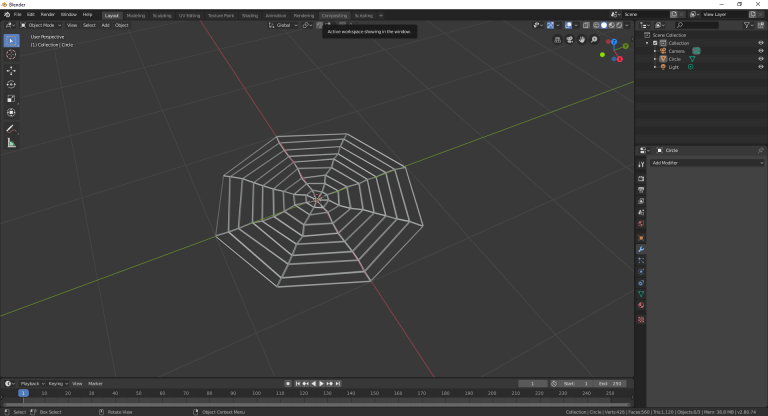
Task: Click the blue Z axis on navigation gizmo
Action: tap(614, 43)
